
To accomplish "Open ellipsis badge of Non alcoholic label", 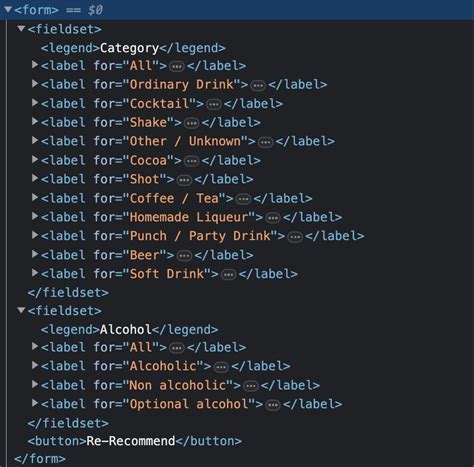I will pos(251,386).
